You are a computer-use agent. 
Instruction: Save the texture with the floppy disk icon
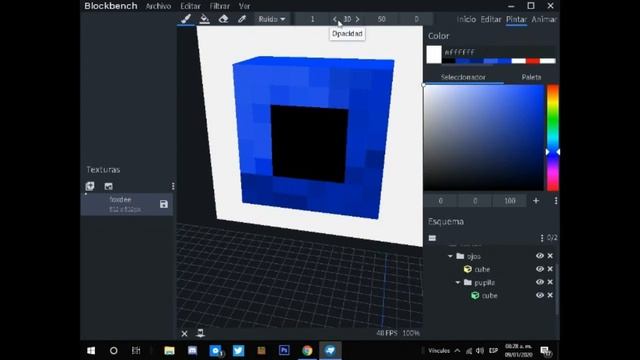[164, 204]
